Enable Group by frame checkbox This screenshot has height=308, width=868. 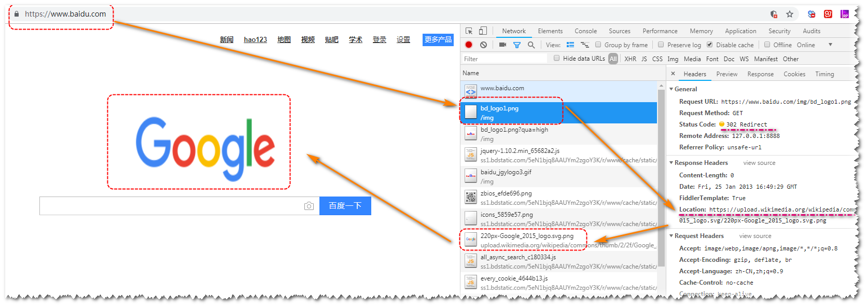point(598,45)
